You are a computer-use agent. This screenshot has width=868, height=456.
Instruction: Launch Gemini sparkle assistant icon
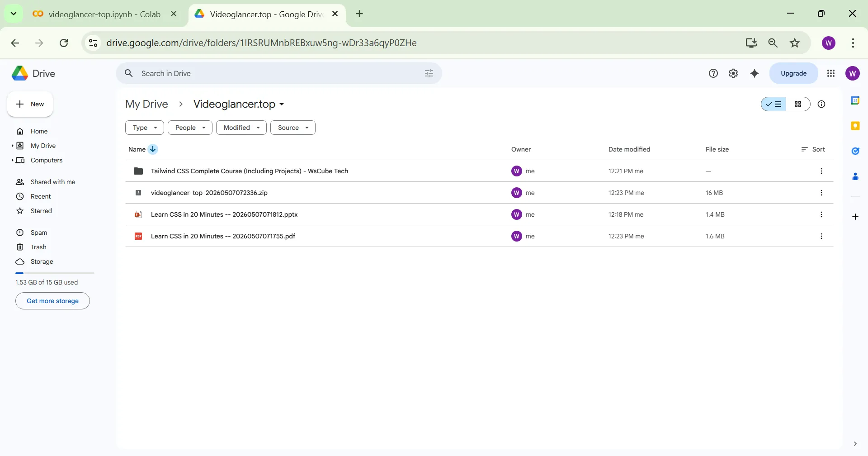[755, 73]
